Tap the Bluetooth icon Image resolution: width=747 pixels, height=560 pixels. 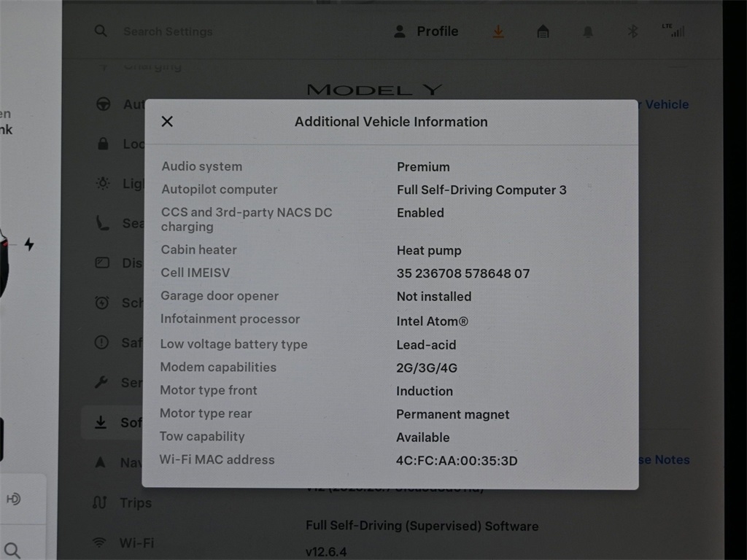(632, 31)
